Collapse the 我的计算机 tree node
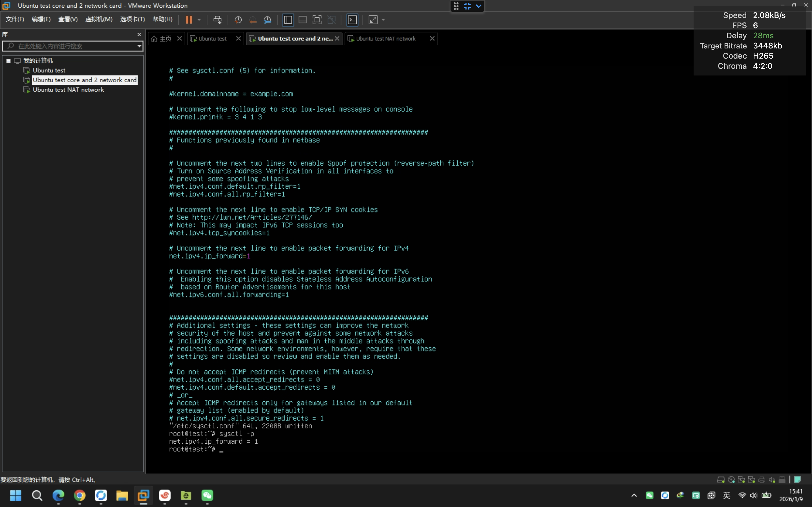812x507 pixels. point(8,61)
